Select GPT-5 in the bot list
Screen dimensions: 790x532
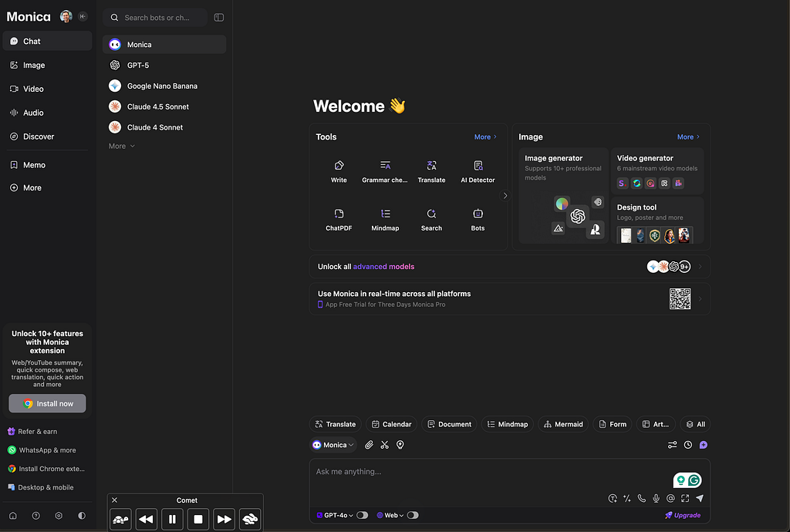[164, 65]
